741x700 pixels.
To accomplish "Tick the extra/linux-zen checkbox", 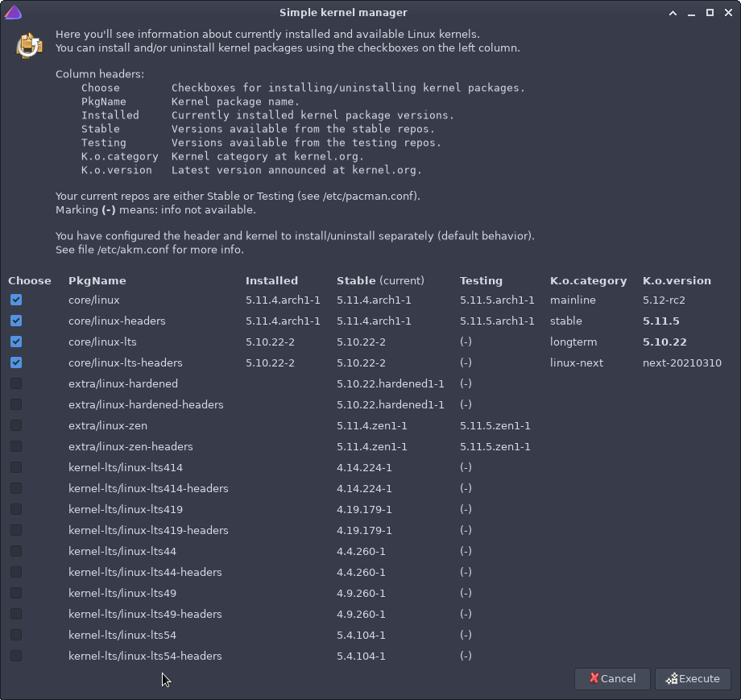I will (16, 425).
